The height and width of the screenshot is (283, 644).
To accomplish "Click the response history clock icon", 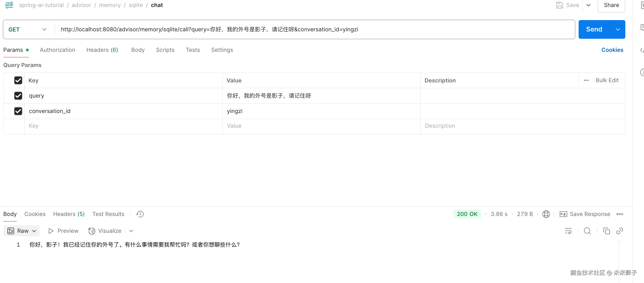I will [140, 214].
